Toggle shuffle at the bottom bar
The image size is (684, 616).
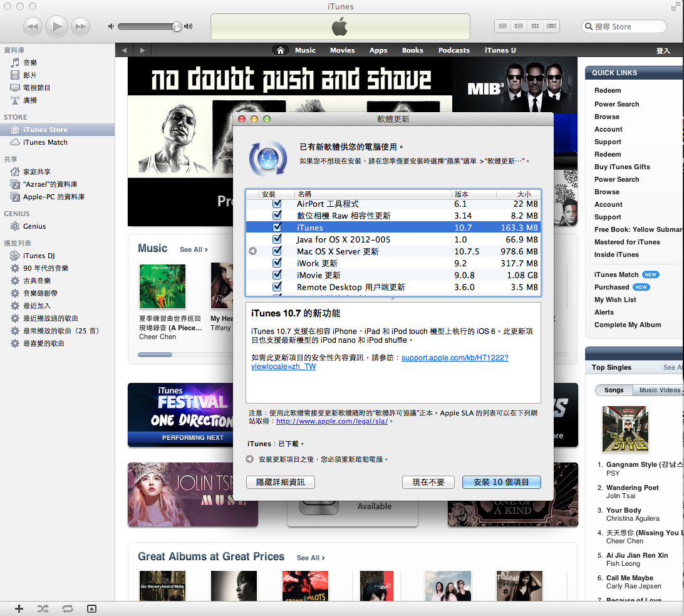pyautogui.click(x=43, y=608)
